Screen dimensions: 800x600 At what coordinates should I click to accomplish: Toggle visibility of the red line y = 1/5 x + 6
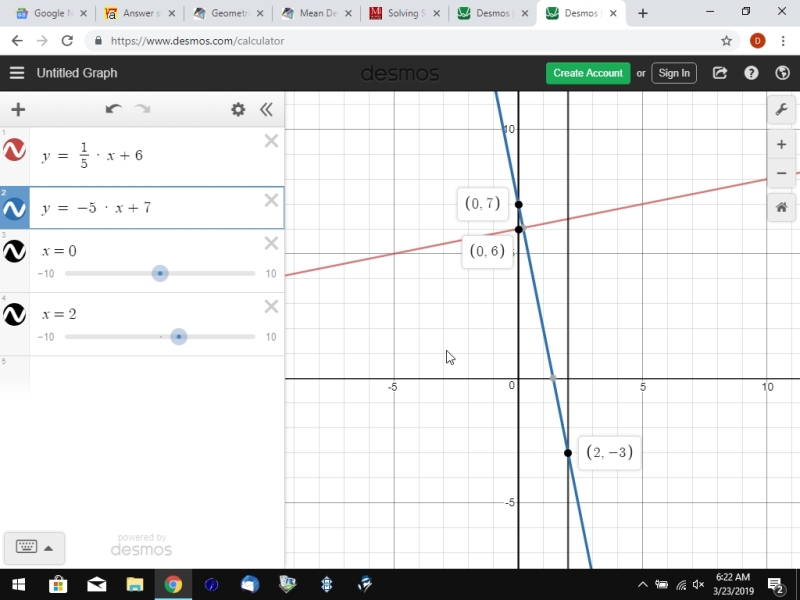click(x=15, y=150)
